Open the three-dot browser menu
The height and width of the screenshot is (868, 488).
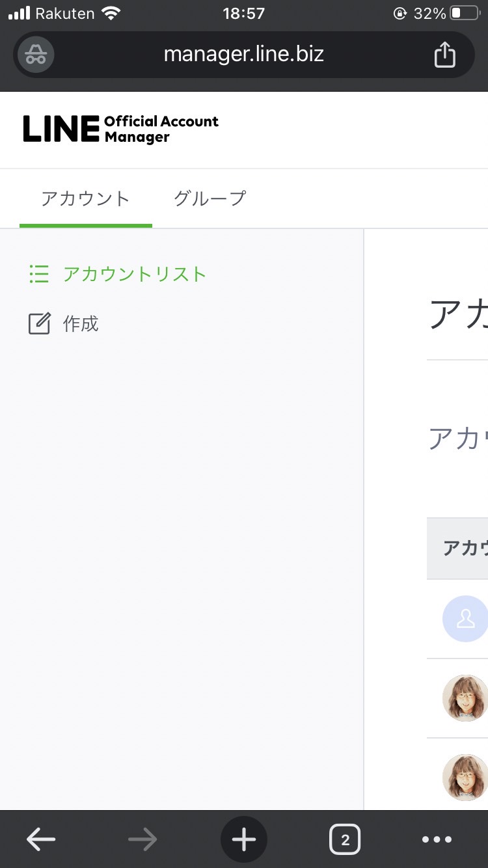[437, 840]
